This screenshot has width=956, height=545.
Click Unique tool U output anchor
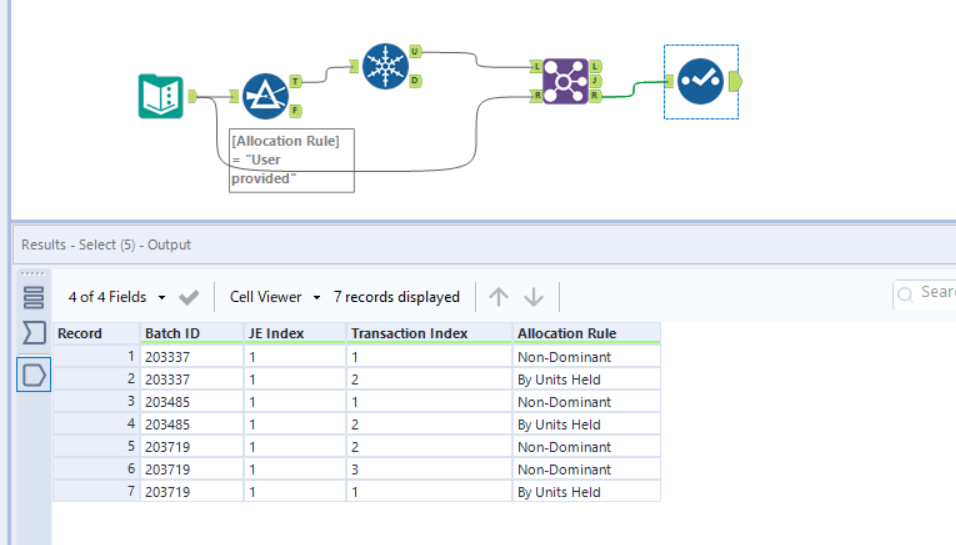pos(415,51)
